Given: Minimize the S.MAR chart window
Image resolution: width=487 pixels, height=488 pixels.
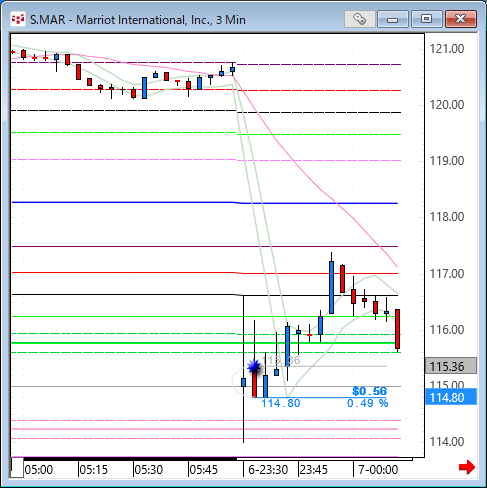Looking at the screenshot, I should 393,19.
